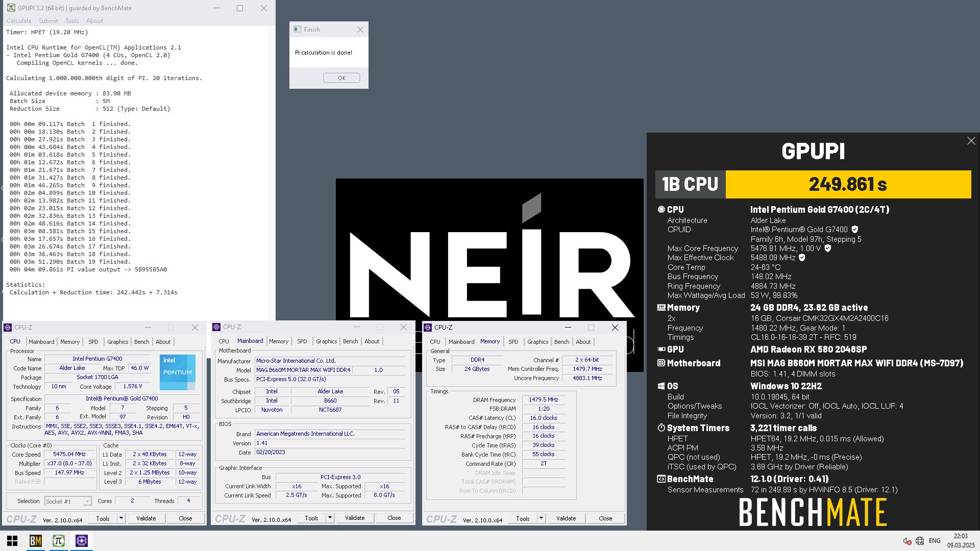Click the network globe tray icon
The height and width of the screenshot is (551, 980).
click(920, 541)
